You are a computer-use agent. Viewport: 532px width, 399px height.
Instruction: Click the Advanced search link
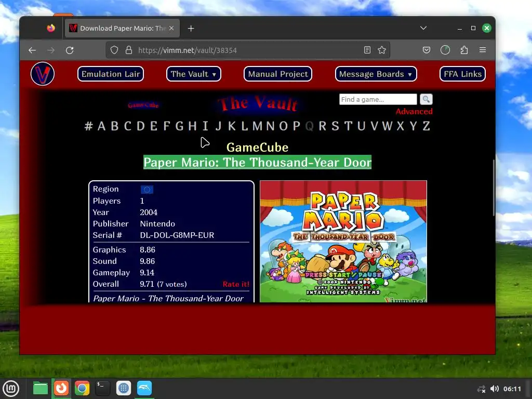point(414,111)
